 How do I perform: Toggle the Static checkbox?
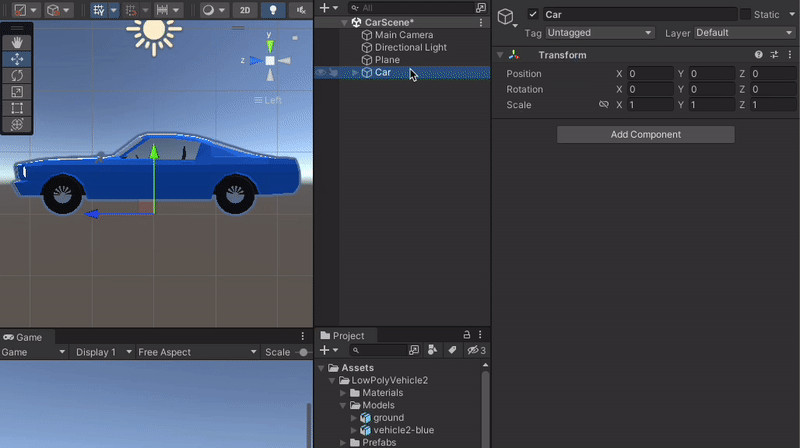[x=745, y=14]
